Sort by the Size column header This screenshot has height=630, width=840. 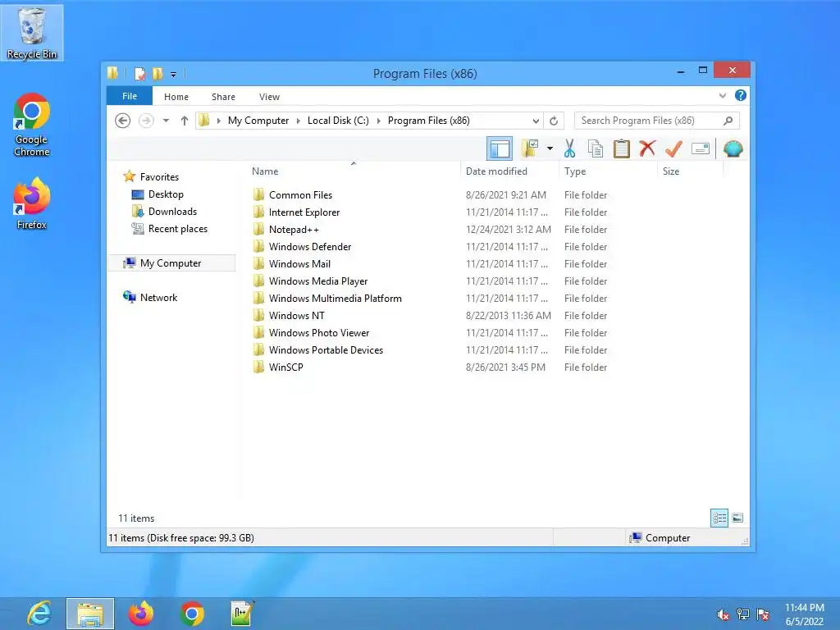[x=690, y=171]
